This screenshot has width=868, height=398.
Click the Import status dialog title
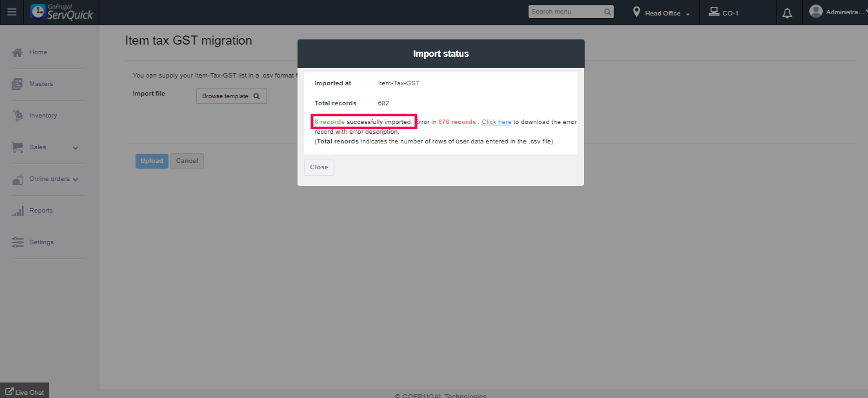(x=441, y=54)
